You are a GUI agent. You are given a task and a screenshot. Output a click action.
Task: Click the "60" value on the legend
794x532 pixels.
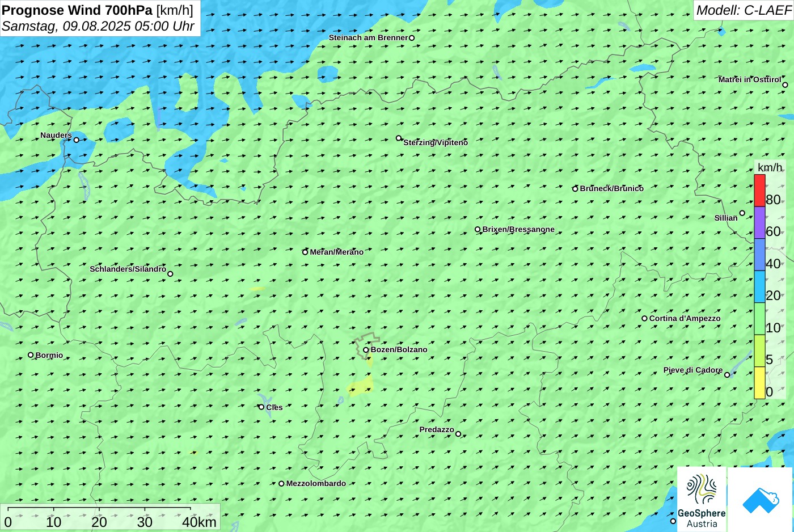773,231
